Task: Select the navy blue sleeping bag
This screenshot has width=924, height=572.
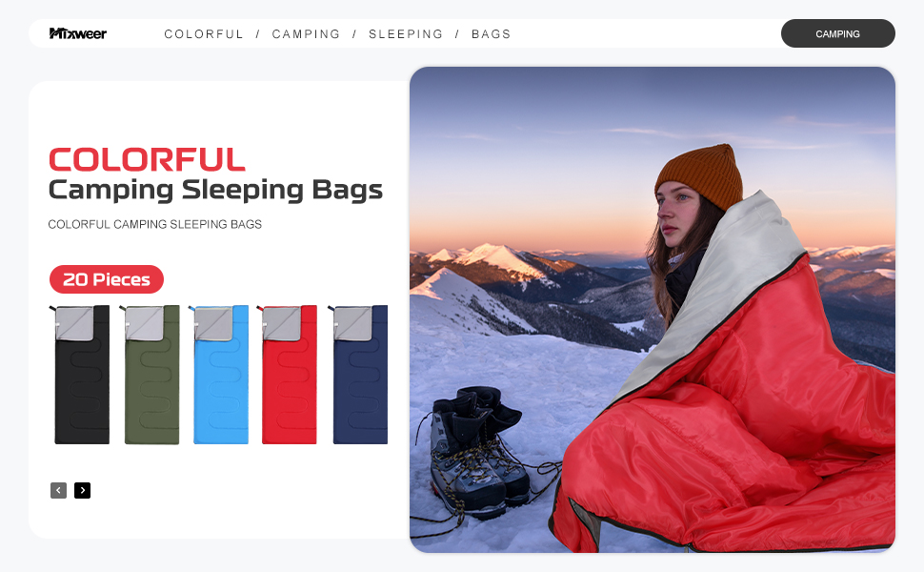Action: pyautogui.click(x=358, y=375)
